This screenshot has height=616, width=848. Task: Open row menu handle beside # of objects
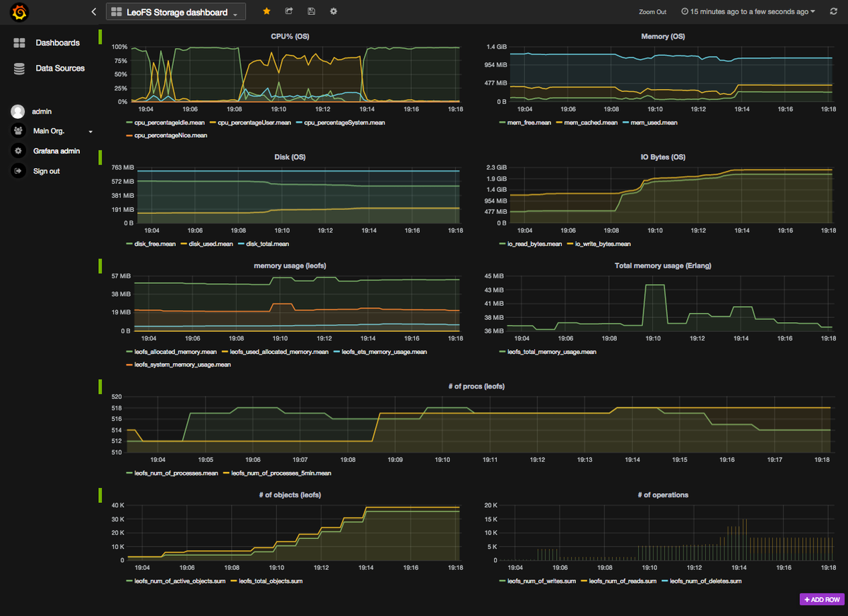click(100, 495)
